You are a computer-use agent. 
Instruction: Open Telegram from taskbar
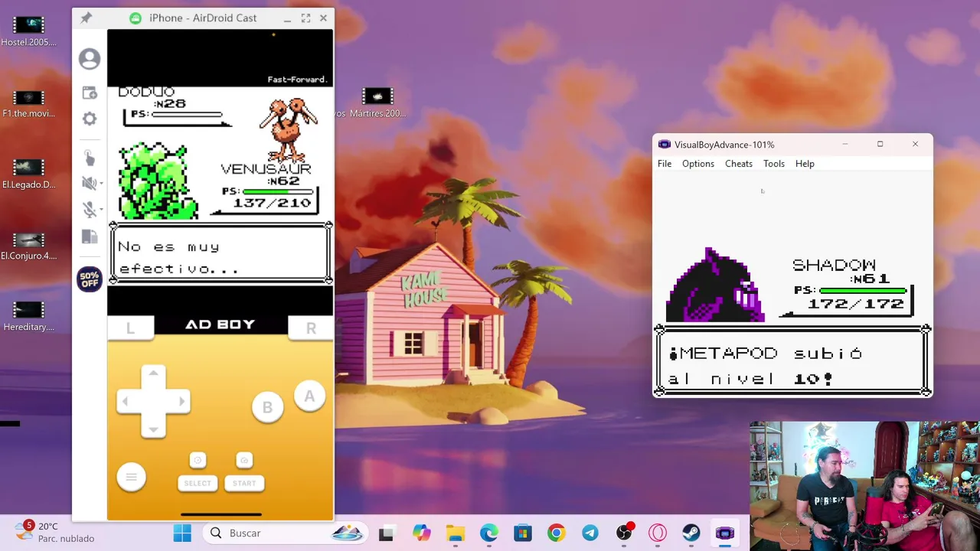[590, 533]
